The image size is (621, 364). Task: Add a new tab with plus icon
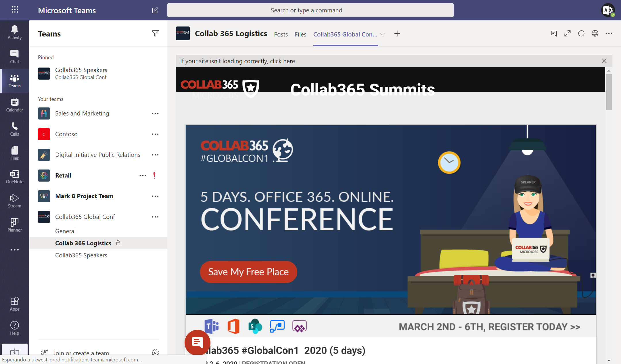click(397, 34)
